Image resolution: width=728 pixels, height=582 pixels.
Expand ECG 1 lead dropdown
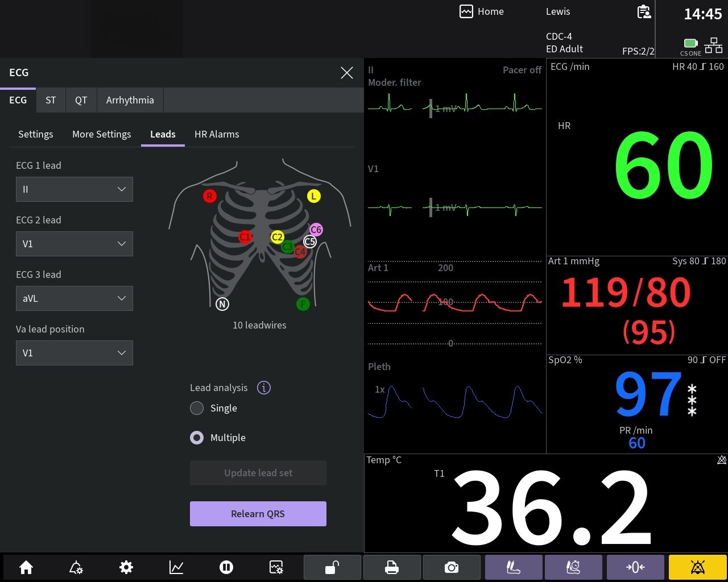[x=75, y=189]
